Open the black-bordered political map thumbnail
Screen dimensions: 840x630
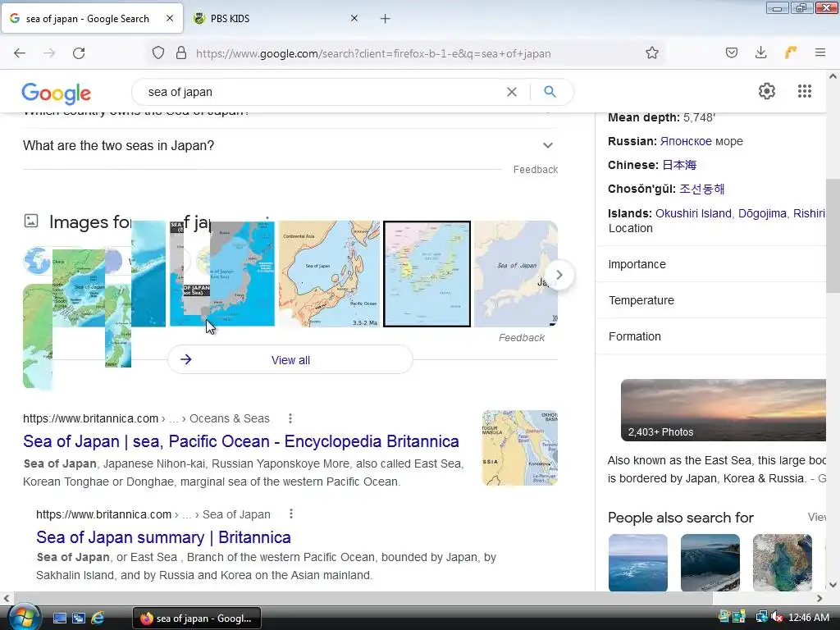[x=427, y=274]
